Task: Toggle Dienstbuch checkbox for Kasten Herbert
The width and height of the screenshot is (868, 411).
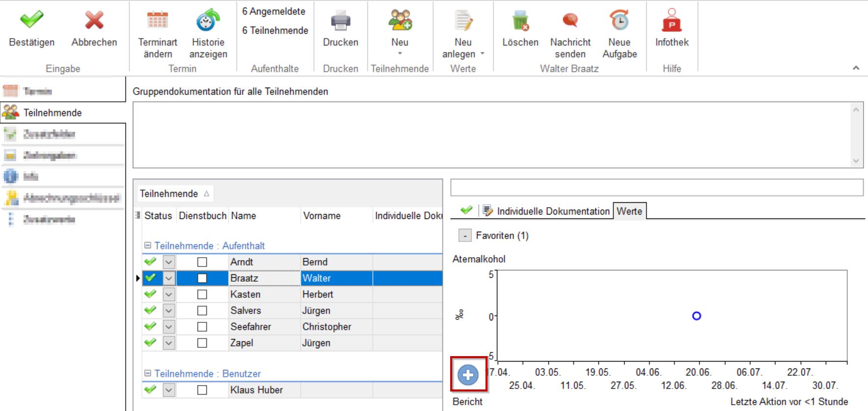Action: (202, 294)
